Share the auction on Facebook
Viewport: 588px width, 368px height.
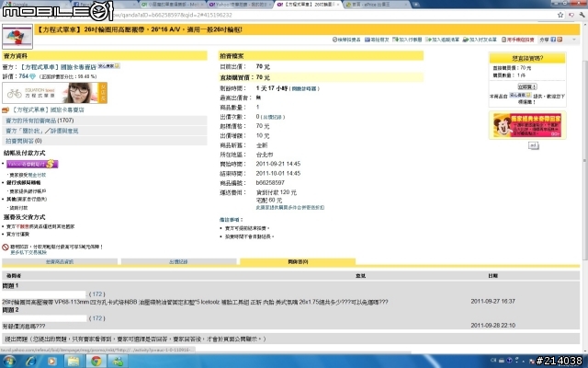(553, 40)
